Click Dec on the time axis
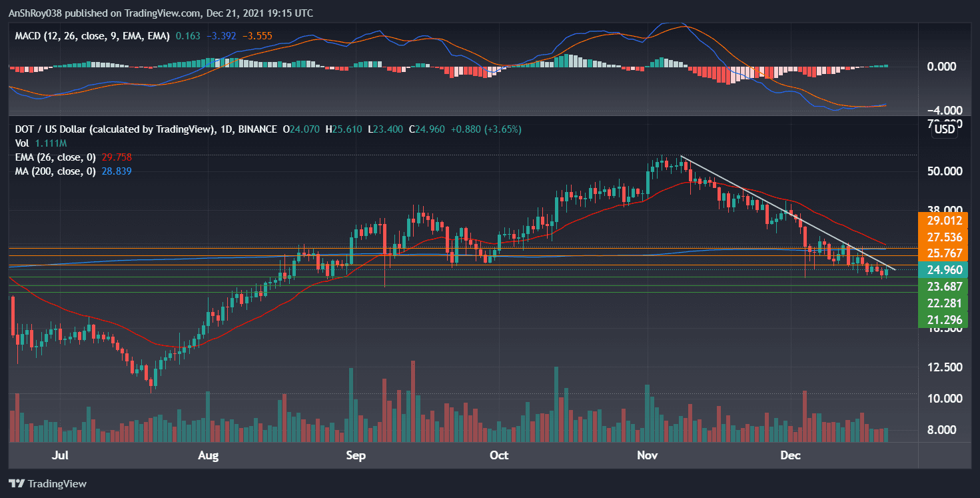 (x=790, y=455)
